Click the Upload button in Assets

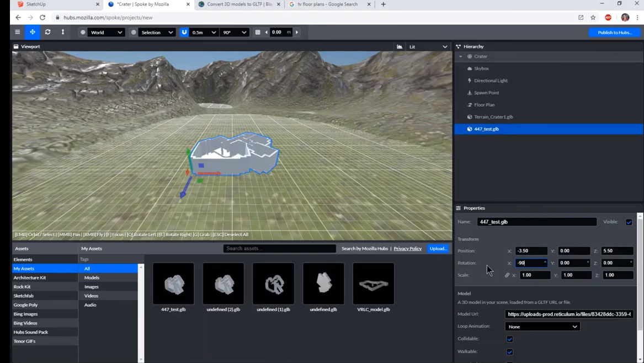[438, 248]
